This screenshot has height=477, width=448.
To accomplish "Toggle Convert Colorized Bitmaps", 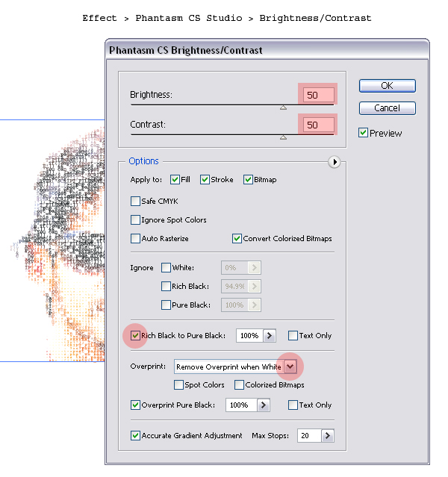I will click(x=237, y=238).
